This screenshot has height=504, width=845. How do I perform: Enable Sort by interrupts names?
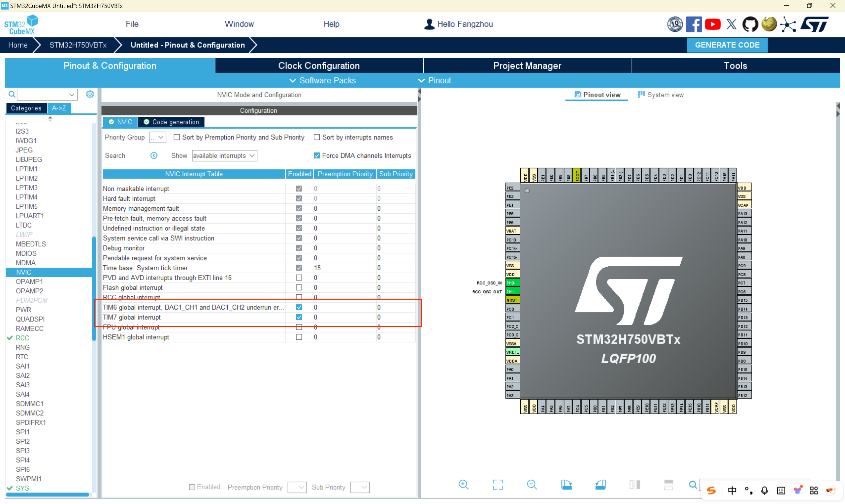tap(317, 137)
